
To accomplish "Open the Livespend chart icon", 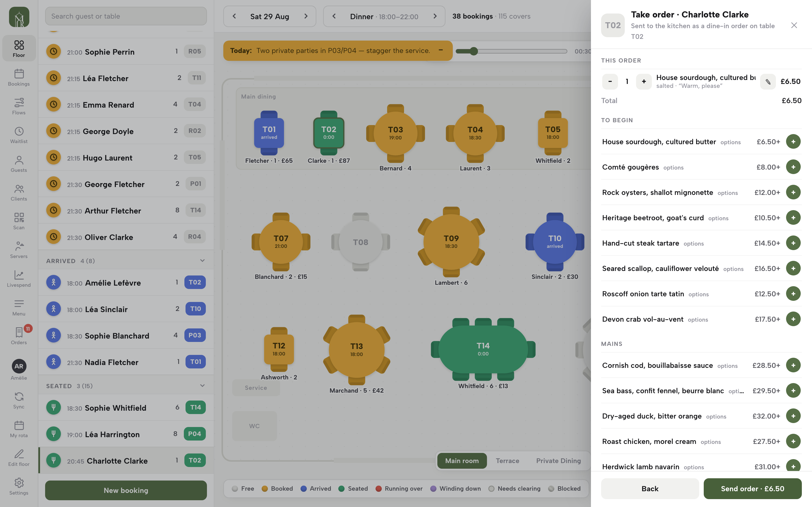I will [19, 275].
